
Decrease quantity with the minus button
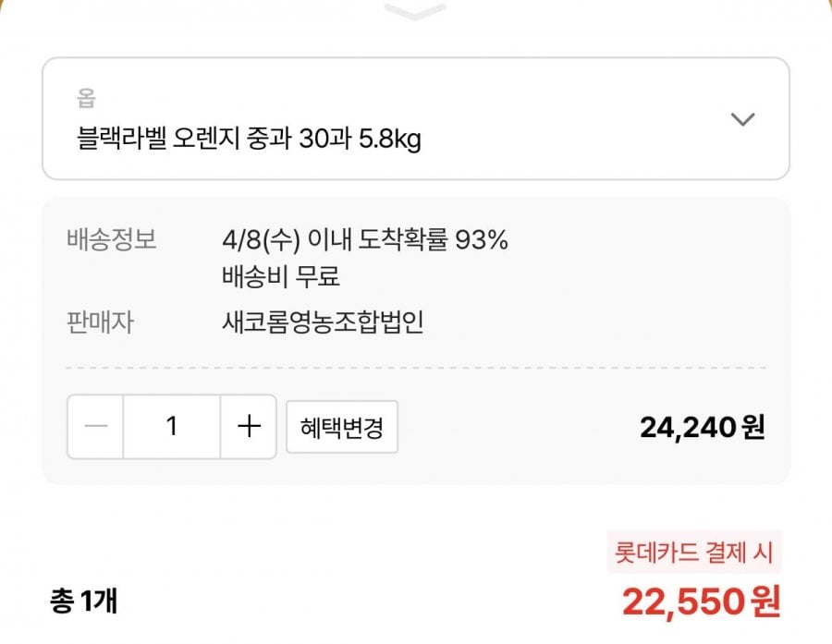tap(96, 427)
